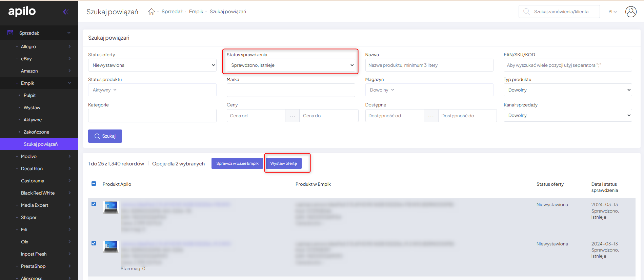Image resolution: width=644 pixels, height=280 pixels.
Task: Click the Sprawdź w bazie Empik button
Action: [237, 163]
